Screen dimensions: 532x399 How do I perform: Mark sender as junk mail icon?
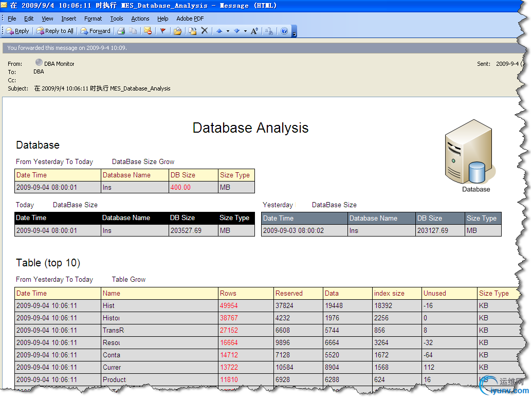(148, 31)
